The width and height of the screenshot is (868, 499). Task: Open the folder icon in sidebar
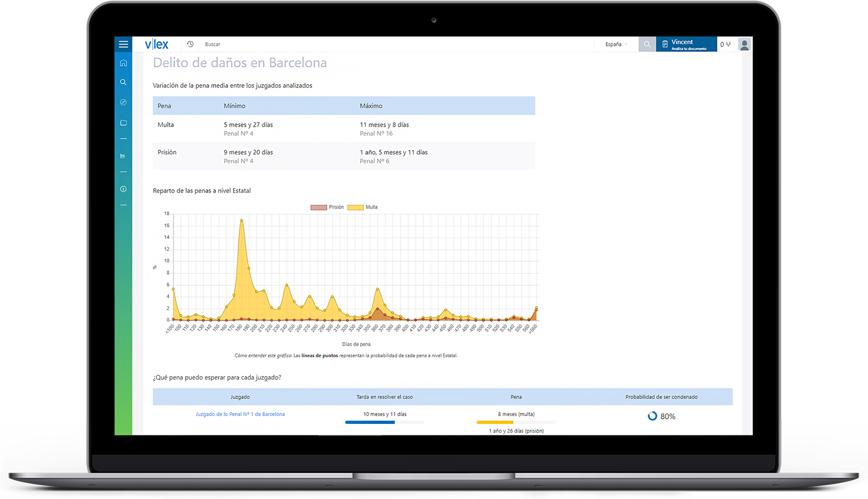124,123
